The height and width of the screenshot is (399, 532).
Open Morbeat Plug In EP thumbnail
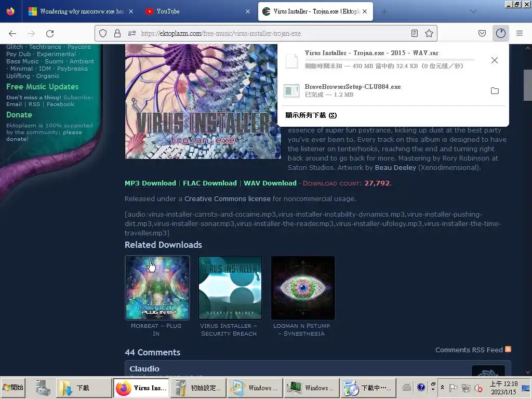[157, 288]
